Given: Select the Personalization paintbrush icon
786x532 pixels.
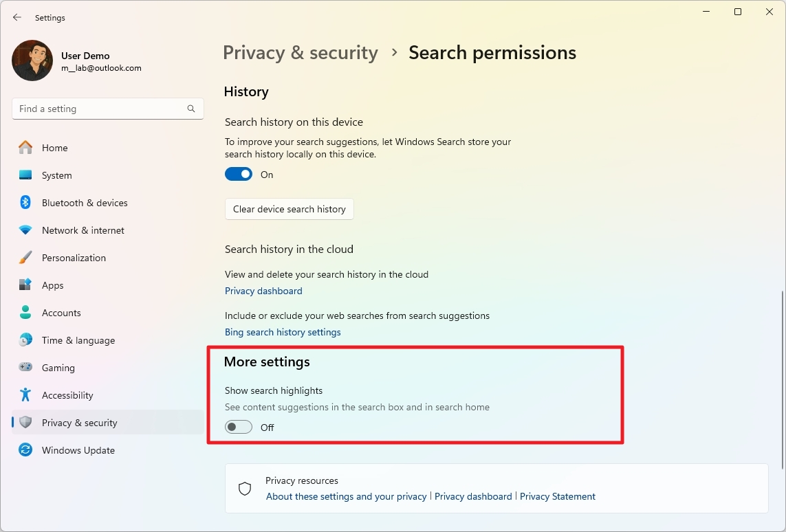Looking at the screenshot, I should click(x=25, y=258).
